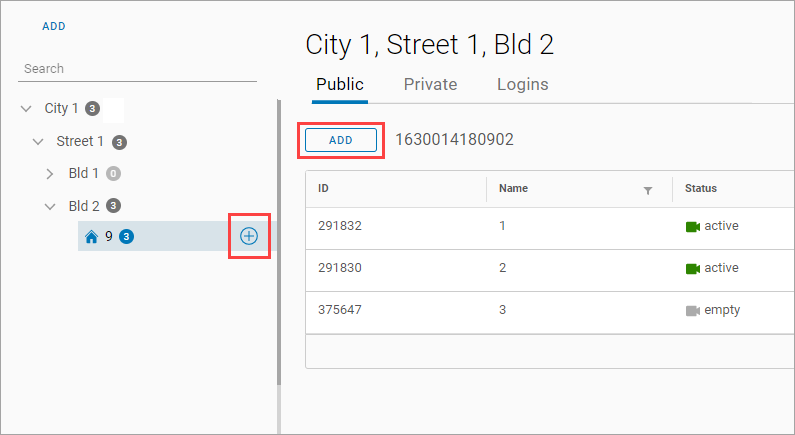
Task: Collapse the Street 1 tree node
Action: click(38, 141)
